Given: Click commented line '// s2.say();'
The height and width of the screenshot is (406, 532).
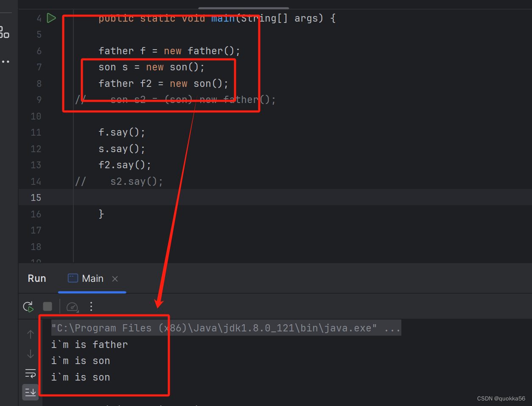Looking at the screenshot, I should click(x=119, y=182).
